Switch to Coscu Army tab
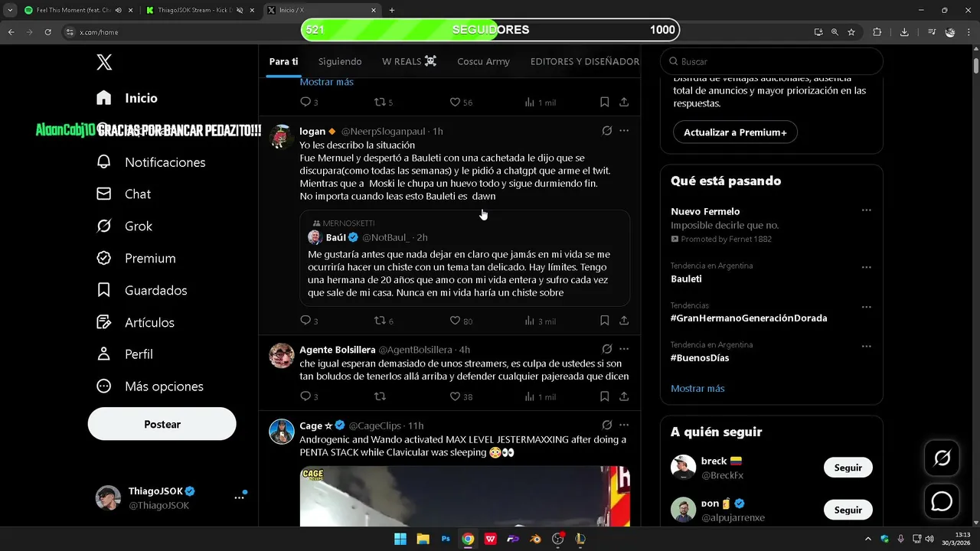The image size is (980, 551). point(483,61)
